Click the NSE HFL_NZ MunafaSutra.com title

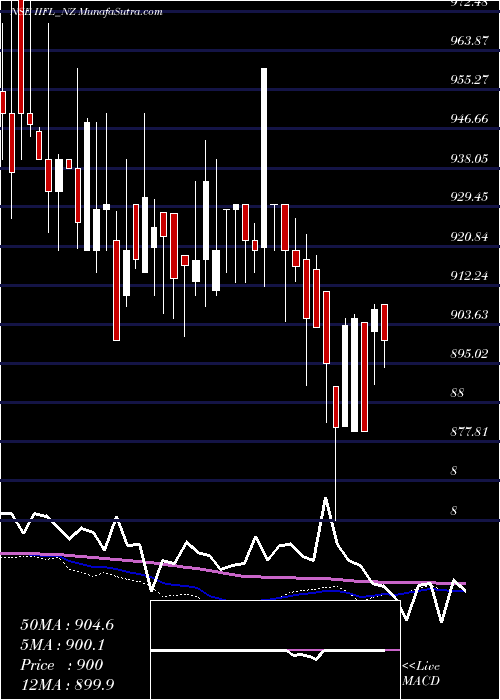pos(86,12)
